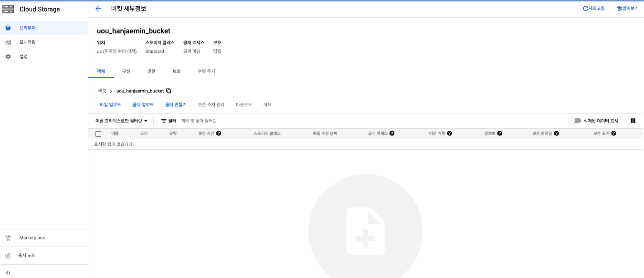
Task: Open 설정 in the sidebar
Action: click(x=44, y=57)
